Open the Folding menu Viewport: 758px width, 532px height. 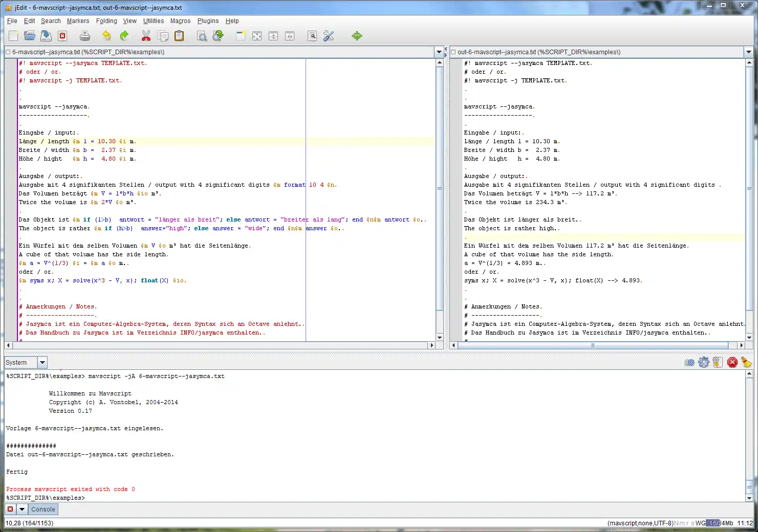pos(106,21)
